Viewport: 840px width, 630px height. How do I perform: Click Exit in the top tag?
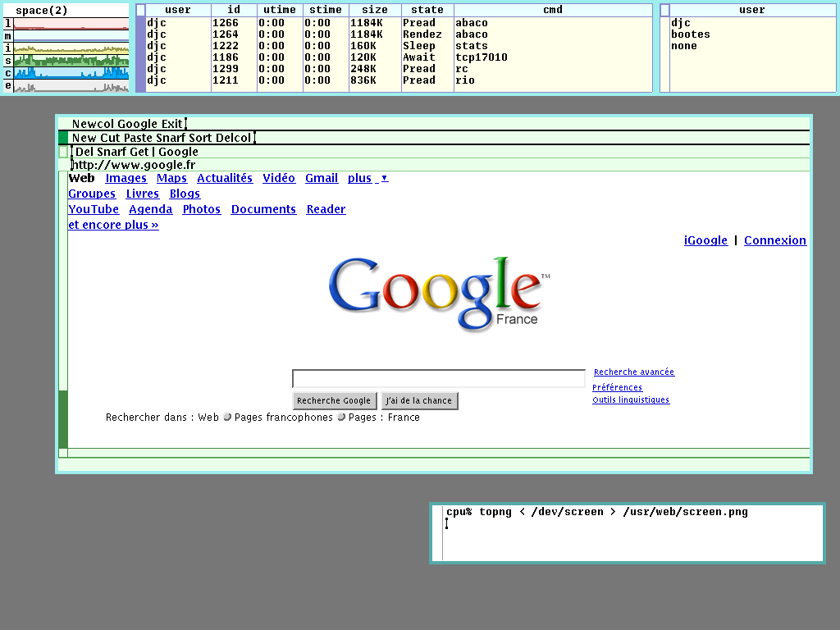coord(172,124)
